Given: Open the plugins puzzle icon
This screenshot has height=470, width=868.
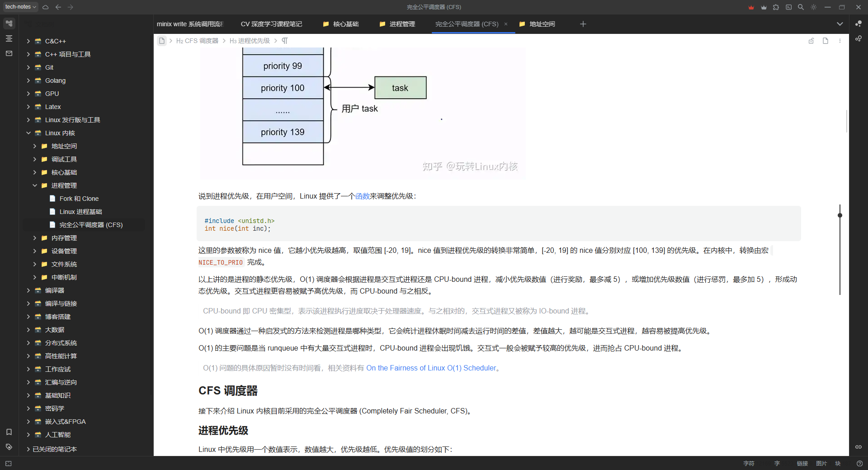Looking at the screenshot, I should (776, 7).
